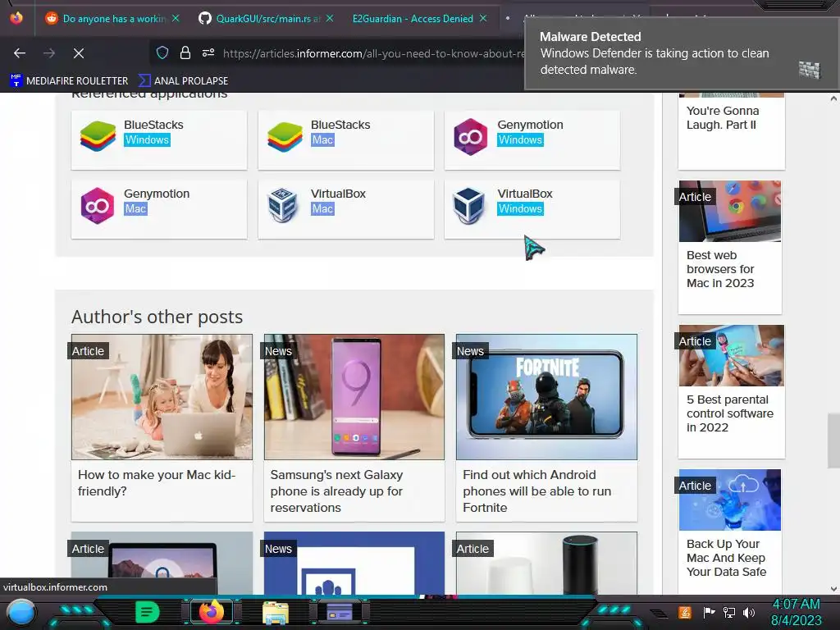Open clock showing 4:07 AM 8/4/2023
Screen dimensions: 840x630
pos(796,612)
